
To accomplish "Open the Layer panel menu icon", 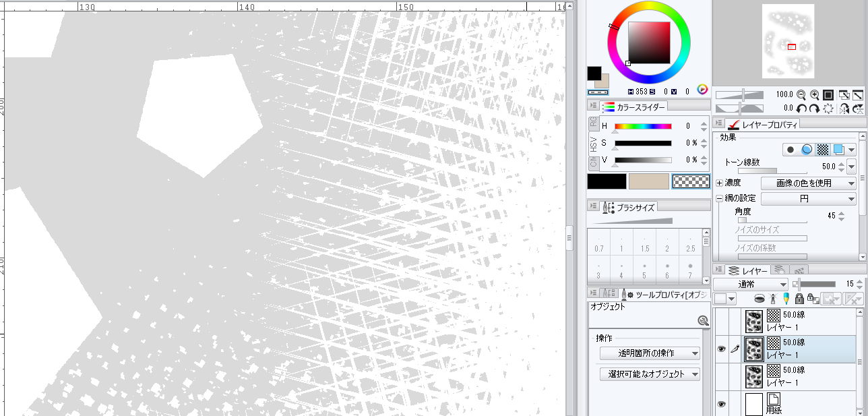I will point(718,270).
